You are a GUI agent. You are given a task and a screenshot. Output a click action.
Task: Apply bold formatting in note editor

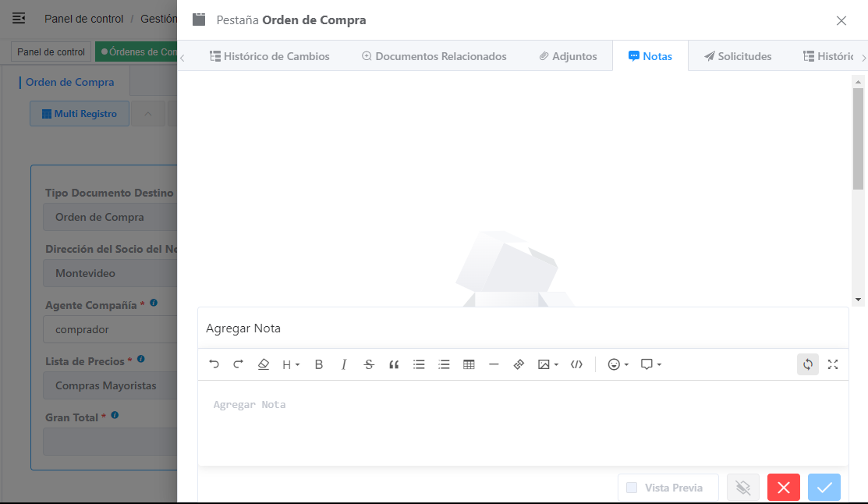[x=319, y=364]
